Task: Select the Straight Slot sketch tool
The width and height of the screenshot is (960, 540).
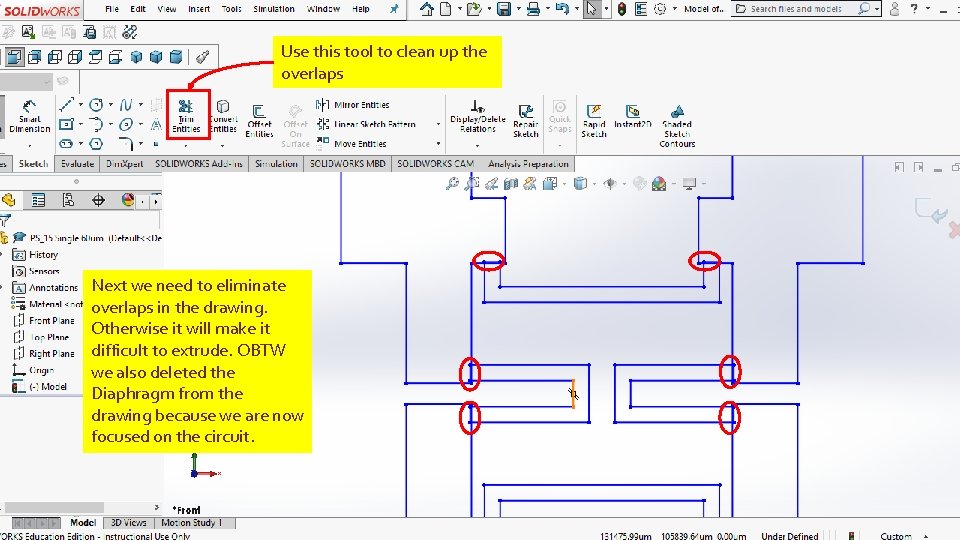Action: (66, 144)
